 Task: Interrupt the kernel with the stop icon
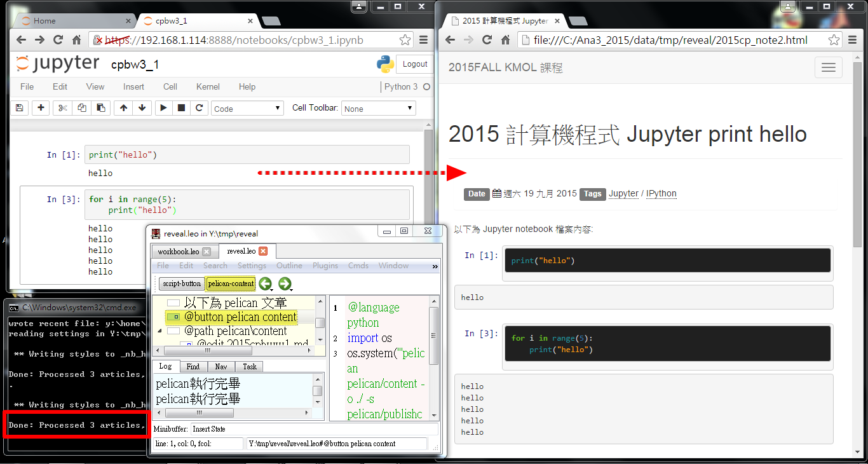coord(181,108)
